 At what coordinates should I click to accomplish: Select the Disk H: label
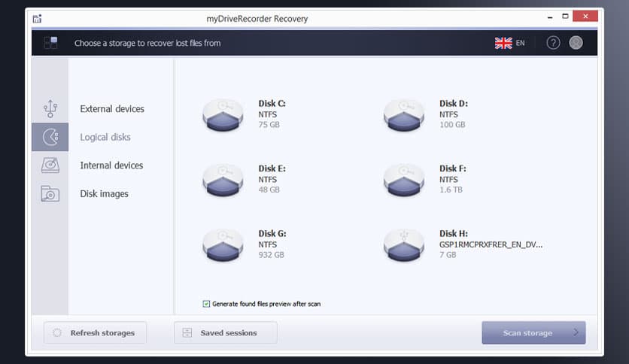454,233
